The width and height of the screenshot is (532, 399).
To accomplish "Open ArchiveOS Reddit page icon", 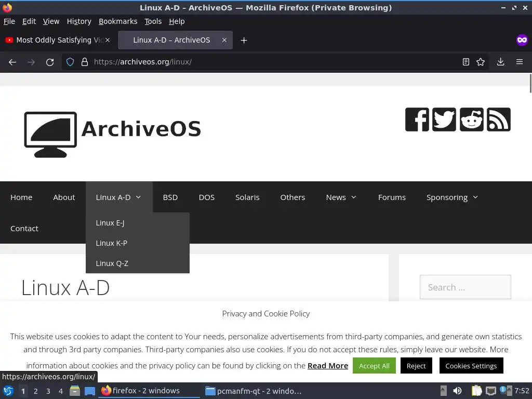I will tap(472, 119).
